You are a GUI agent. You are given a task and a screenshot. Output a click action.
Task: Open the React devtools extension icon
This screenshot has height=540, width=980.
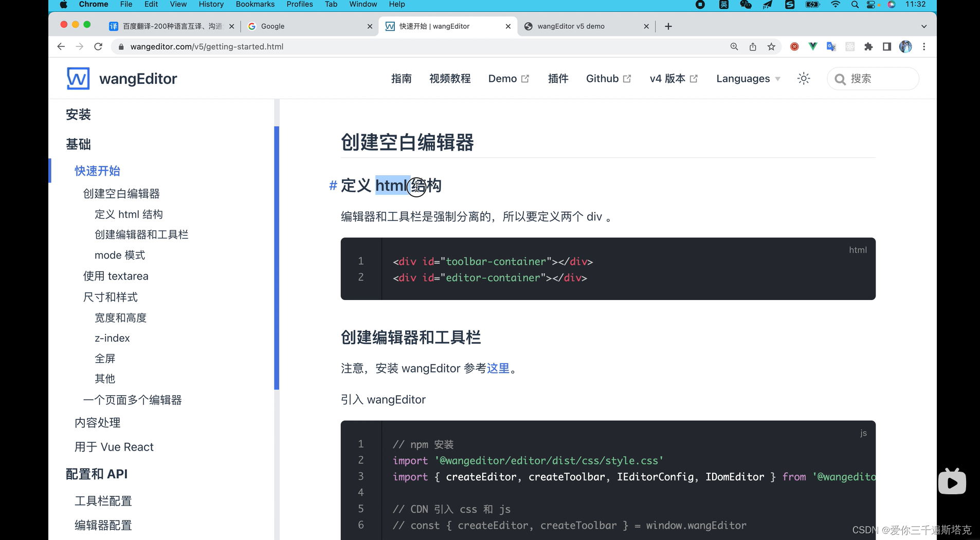tap(850, 46)
